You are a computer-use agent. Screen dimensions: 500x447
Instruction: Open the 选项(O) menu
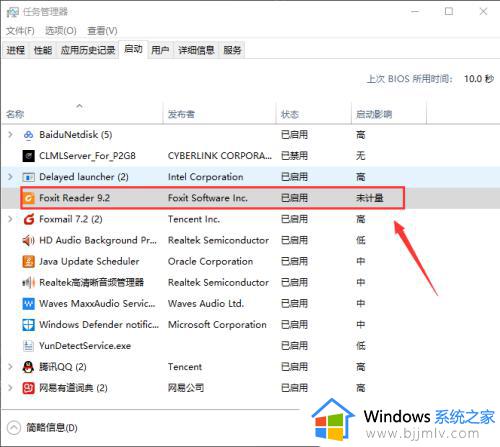click(61, 31)
